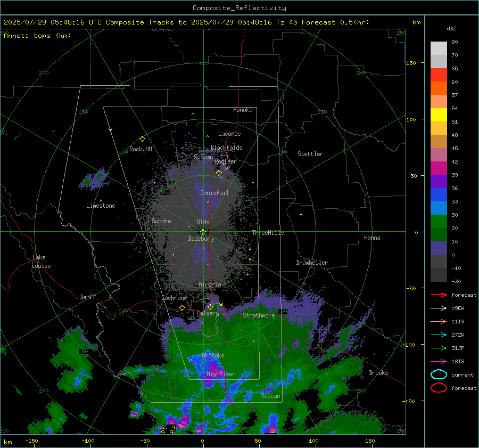Click the ThreeHills label on map
The width and height of the screenshot is (479, 448).
click(268, 233)
